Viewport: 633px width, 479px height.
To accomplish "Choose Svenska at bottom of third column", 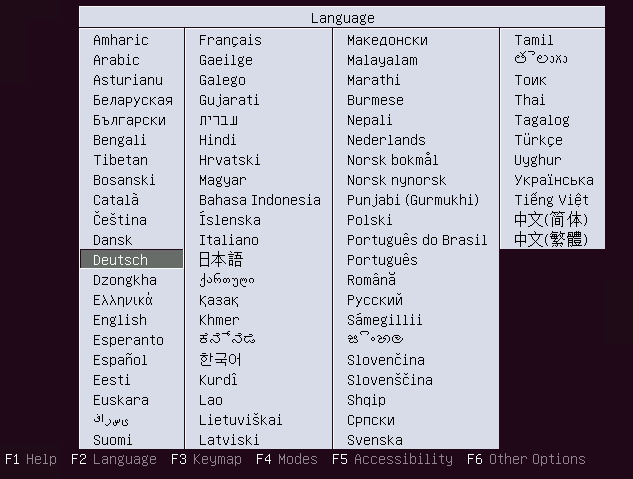I will [375, 440].
